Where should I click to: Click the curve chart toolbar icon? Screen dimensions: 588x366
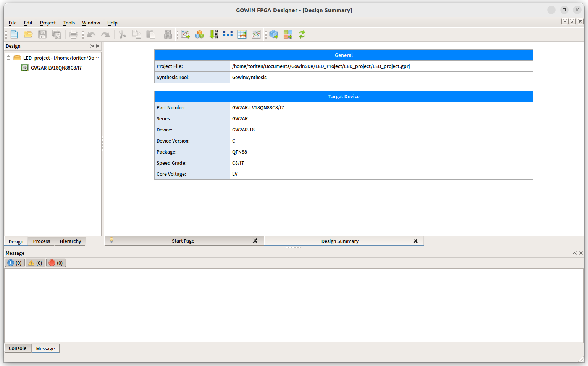tap(256, 34)
